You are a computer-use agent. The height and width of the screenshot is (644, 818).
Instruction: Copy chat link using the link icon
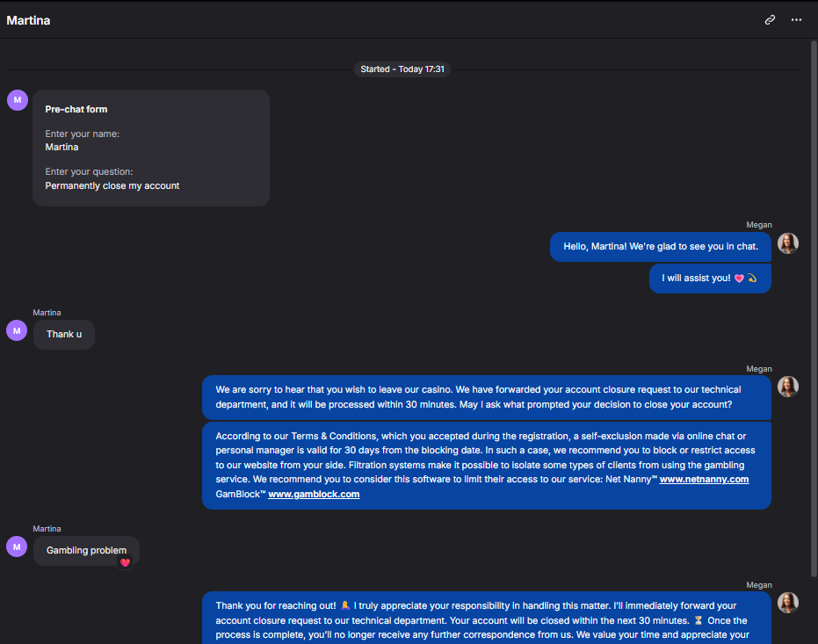pos(770,20)
